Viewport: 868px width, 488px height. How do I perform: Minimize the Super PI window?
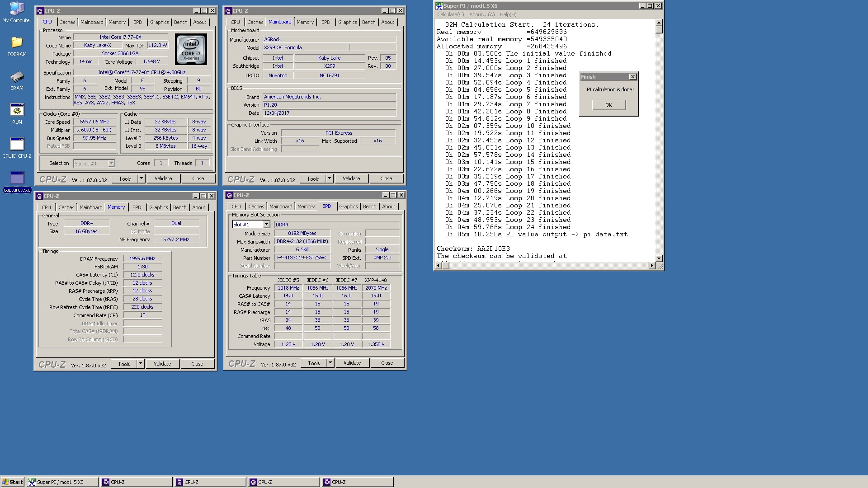tap(642, 6)
